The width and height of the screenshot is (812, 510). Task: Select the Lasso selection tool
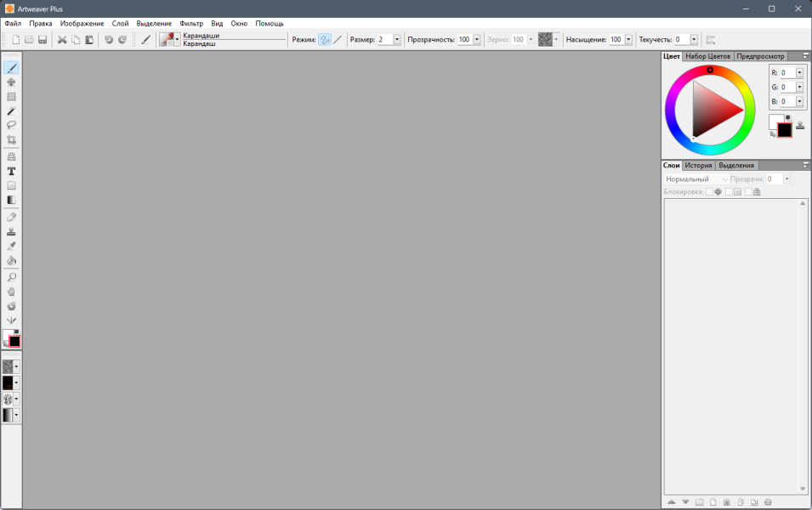click(11, 125)
